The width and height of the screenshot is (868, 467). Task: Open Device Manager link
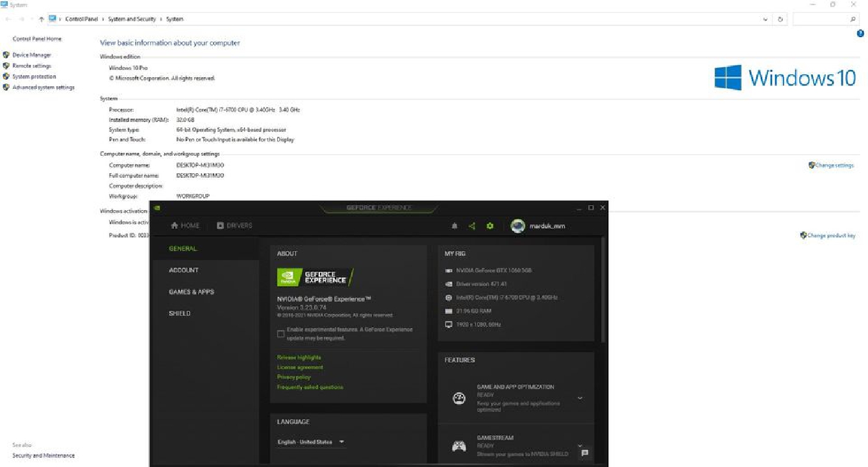32,55
